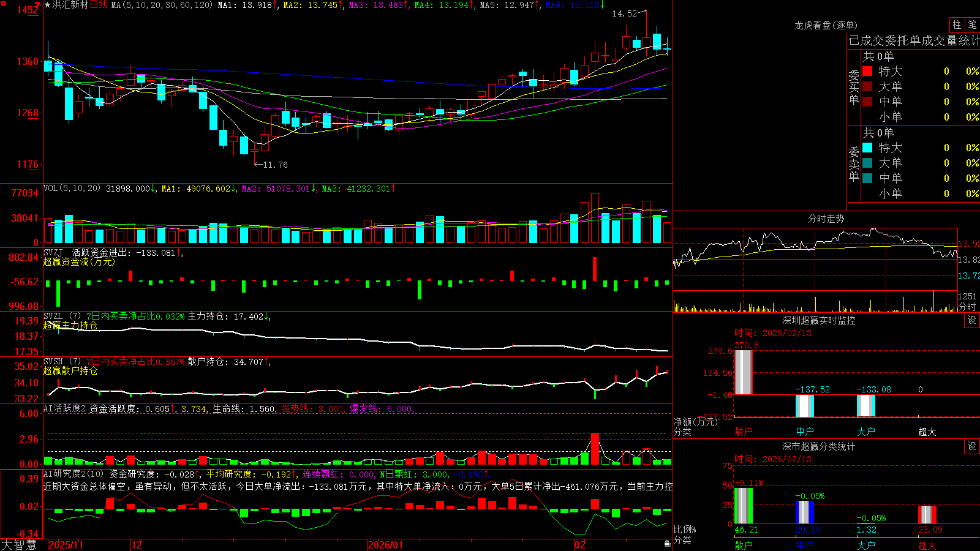
Task: Click the small red icon at top-left corner
Action: point(2,2)
